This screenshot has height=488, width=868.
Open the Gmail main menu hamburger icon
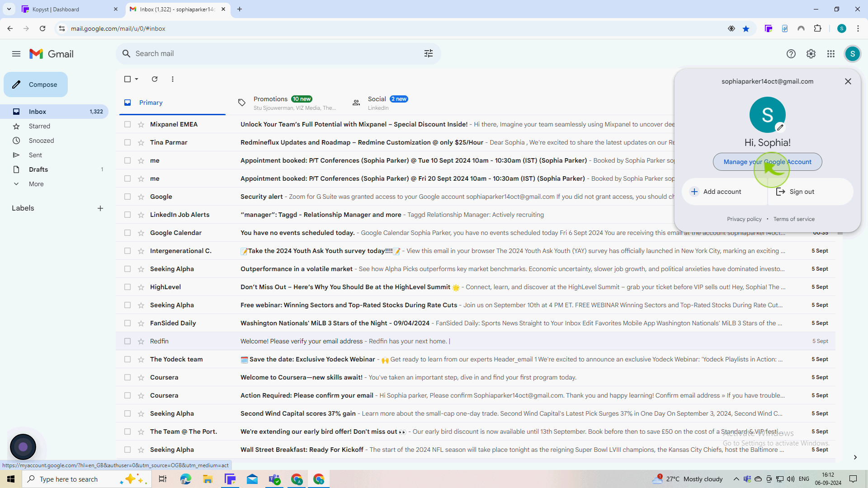point(16,54)
